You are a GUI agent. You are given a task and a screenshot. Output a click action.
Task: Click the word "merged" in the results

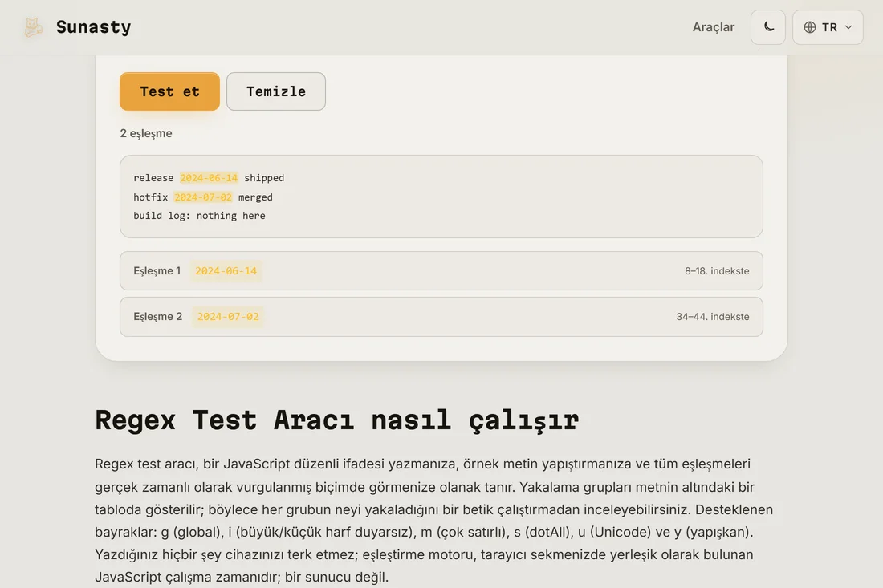255,197
